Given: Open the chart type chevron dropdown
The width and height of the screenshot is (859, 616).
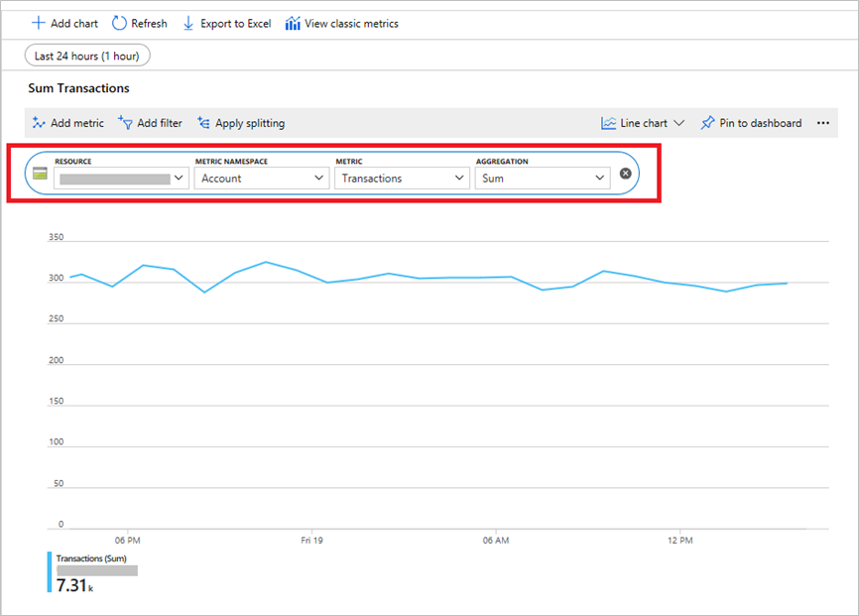Looking at the screenshot, I should tap(678, 123).
